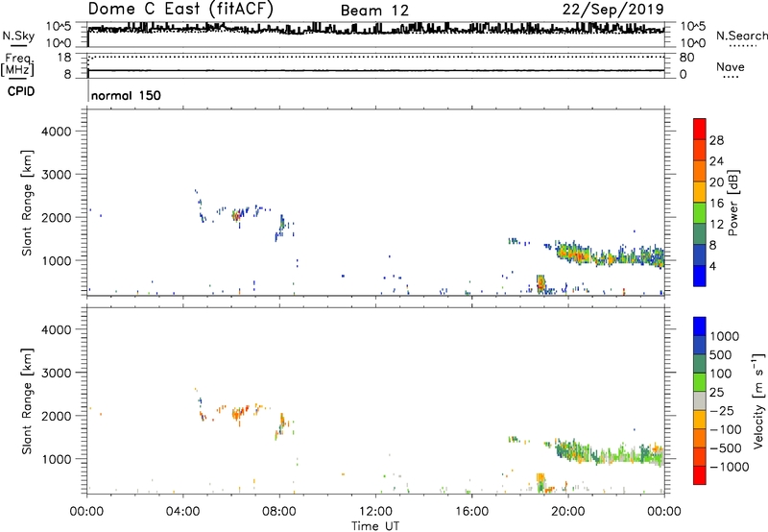Click the 'N.Search' legend label
Image resolution: width=768 pixels, height=532 pixels.
pos(741,36)
